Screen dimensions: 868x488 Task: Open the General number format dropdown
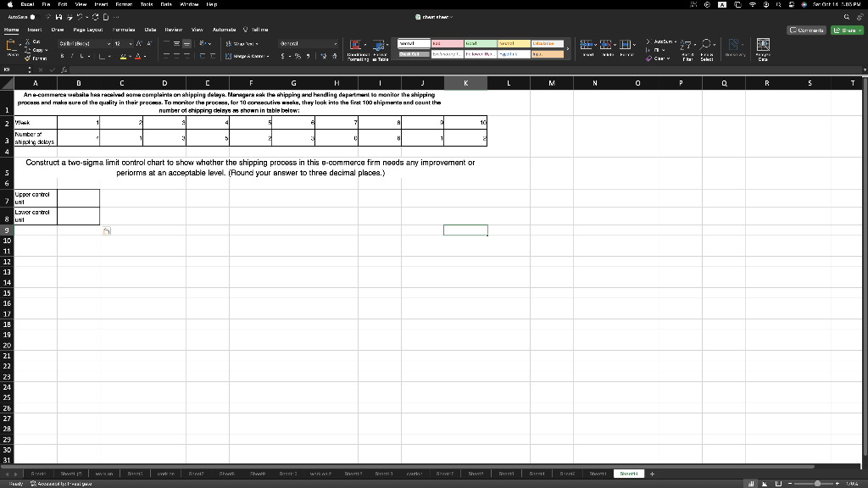(x=334, y=42)
